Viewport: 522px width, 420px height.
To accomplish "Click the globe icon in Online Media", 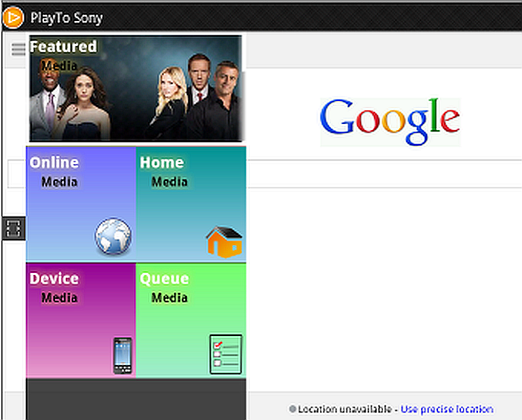I will 113,237.
